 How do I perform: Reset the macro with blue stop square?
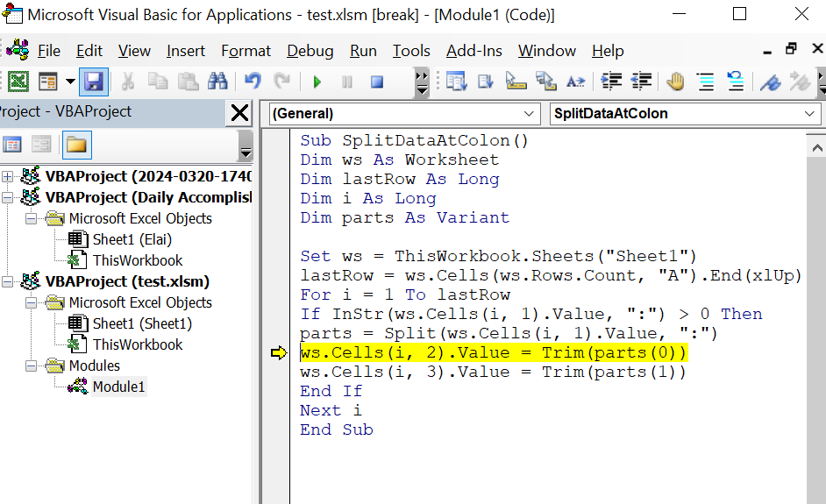tap(377, 82)
